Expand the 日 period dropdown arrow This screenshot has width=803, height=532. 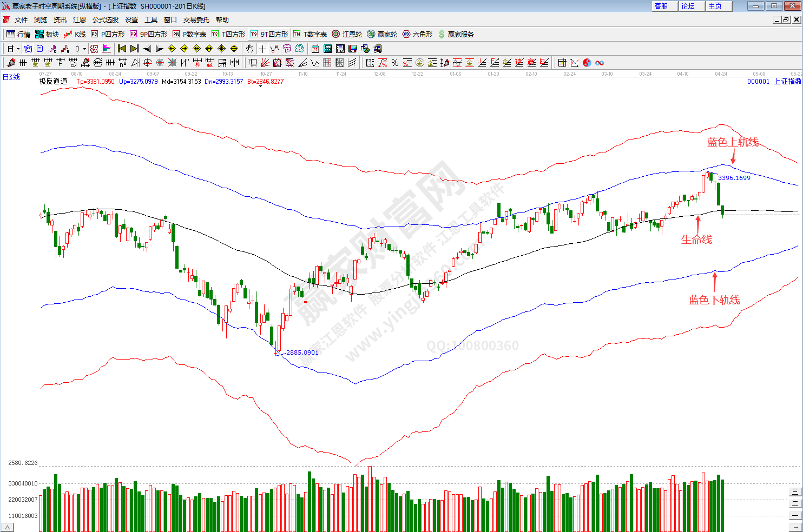tap(18, 49)
